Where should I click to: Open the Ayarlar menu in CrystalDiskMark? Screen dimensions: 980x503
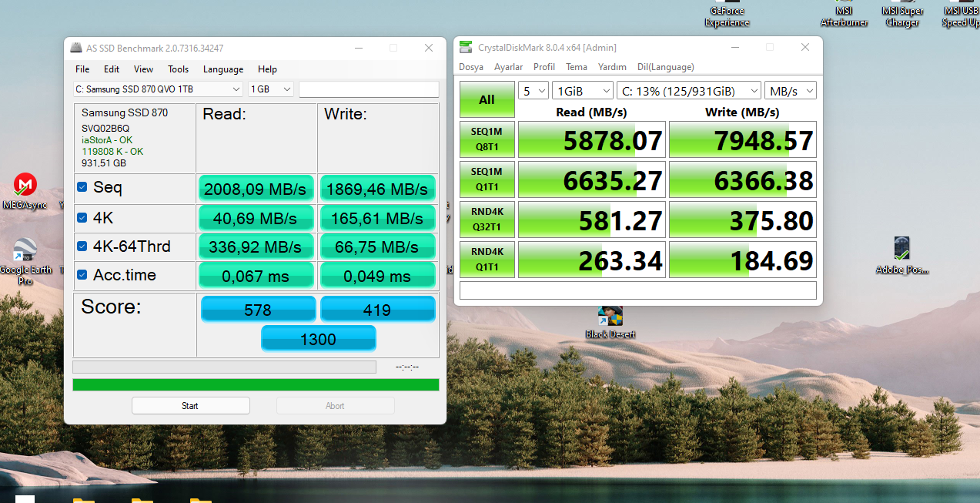(508, 67)
